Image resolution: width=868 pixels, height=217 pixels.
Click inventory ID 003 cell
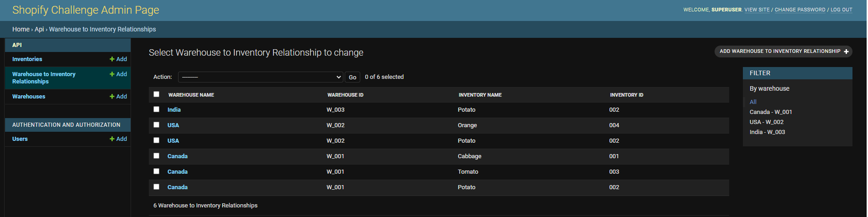click(614, 172)
